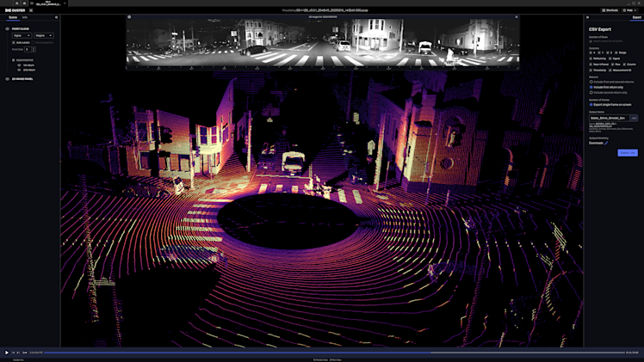Screen dimensions: 644x362
Task: Close the 2D image panel
Action: 517,17
